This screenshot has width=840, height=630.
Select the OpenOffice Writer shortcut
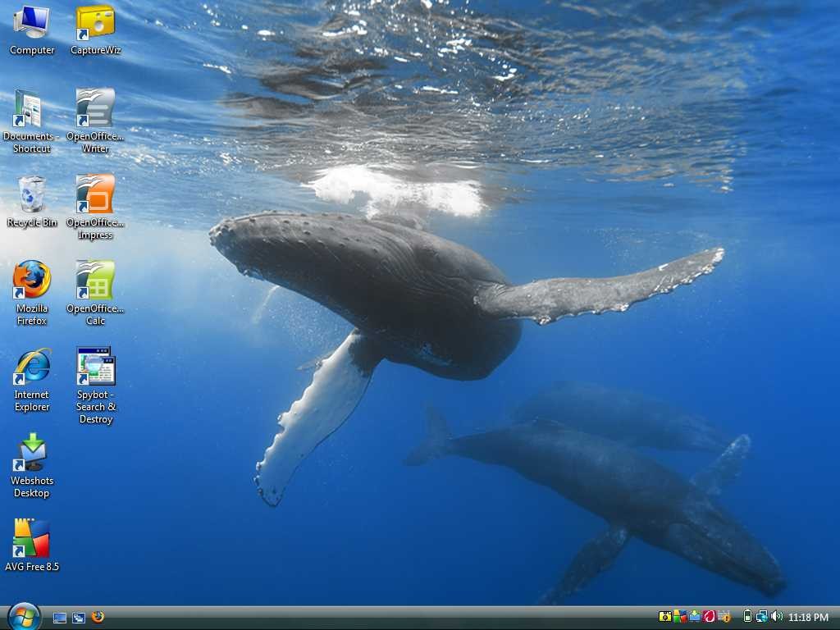pyautogui.click(x=95, y=121)
